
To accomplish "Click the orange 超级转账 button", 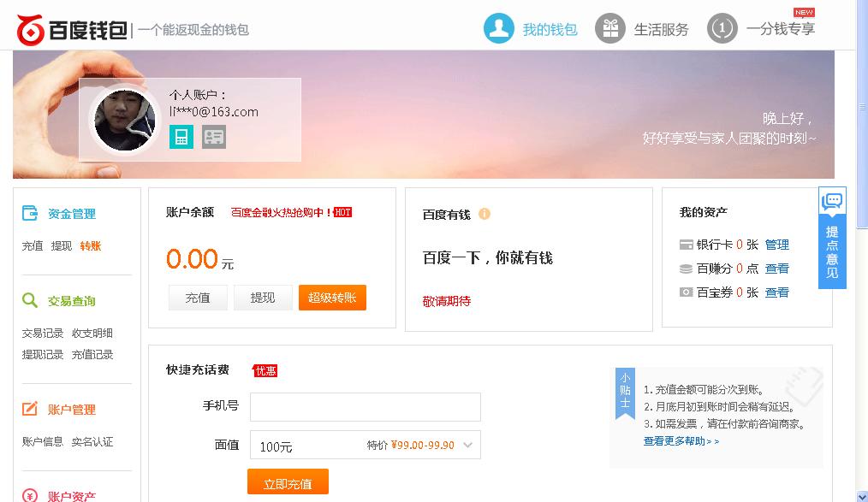I will pos(332,298).
